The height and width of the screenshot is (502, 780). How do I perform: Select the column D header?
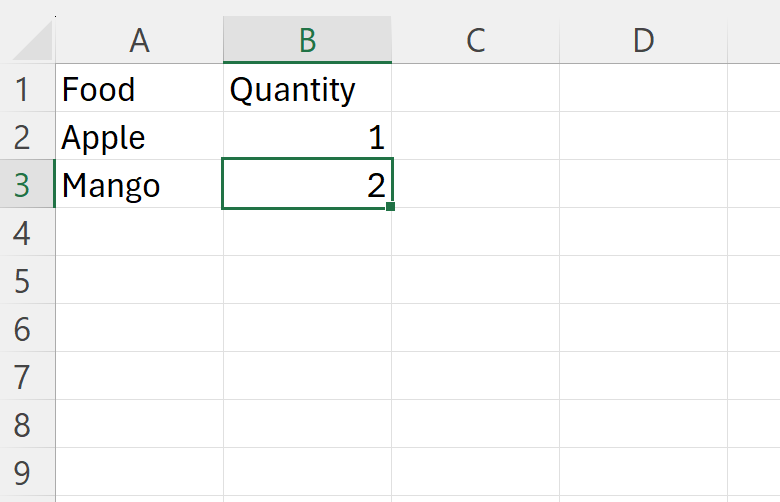point(643,40)
